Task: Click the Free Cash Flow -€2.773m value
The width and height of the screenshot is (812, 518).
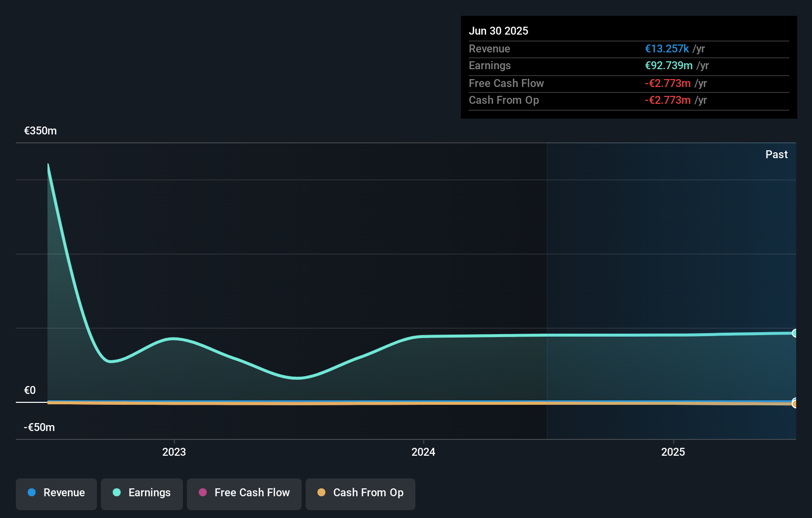Action: click(668, 84)
